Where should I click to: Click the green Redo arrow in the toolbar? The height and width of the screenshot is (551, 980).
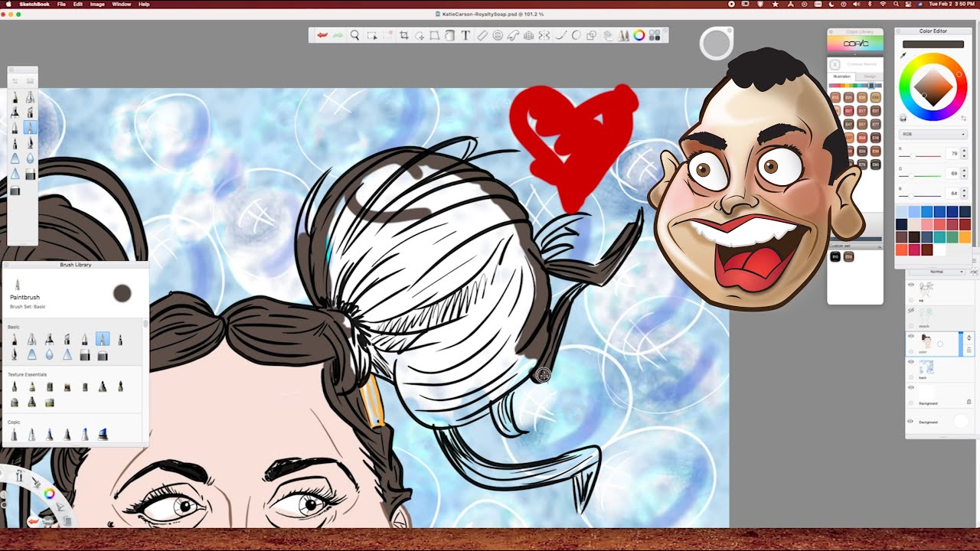coord(338,35)
